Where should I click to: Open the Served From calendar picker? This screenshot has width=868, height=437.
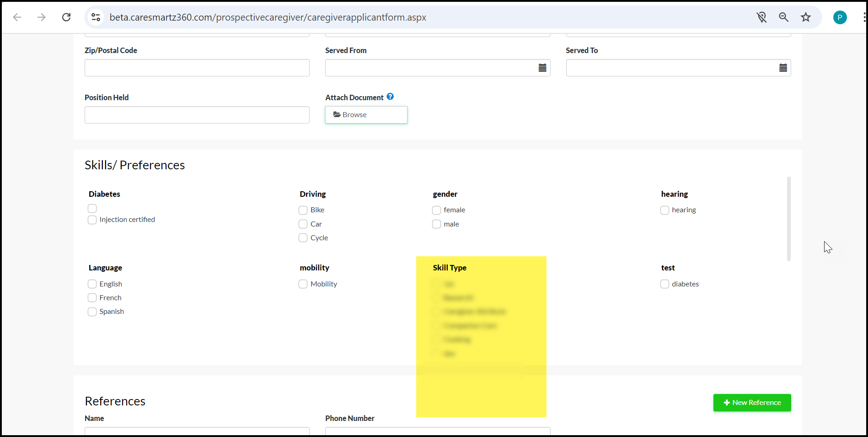click(542, 68)
